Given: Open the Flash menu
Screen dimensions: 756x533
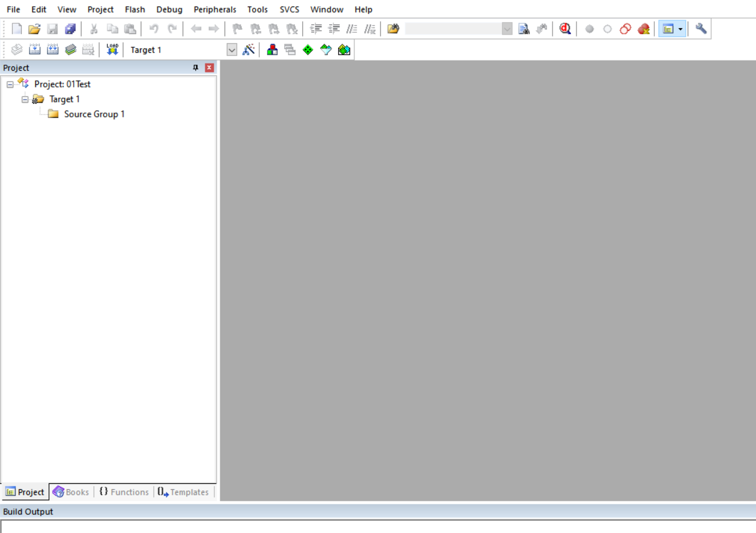Looking at the screenshot, I should 135,10.
